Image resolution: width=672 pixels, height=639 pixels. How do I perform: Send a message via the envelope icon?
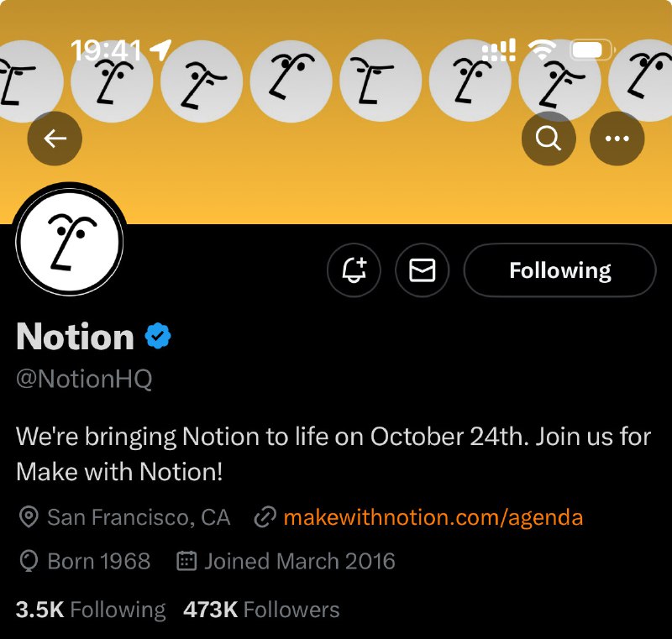point(423,270)
